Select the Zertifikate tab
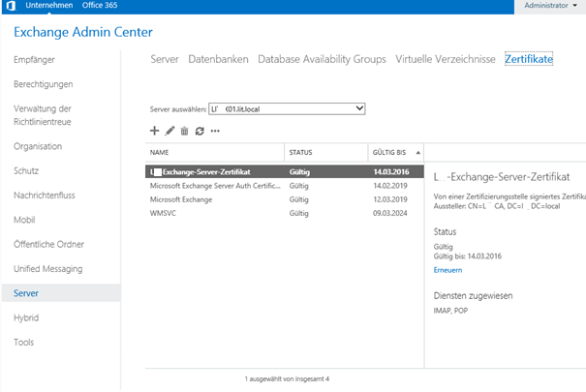586x392 pixels. click(x=529, y=59)
